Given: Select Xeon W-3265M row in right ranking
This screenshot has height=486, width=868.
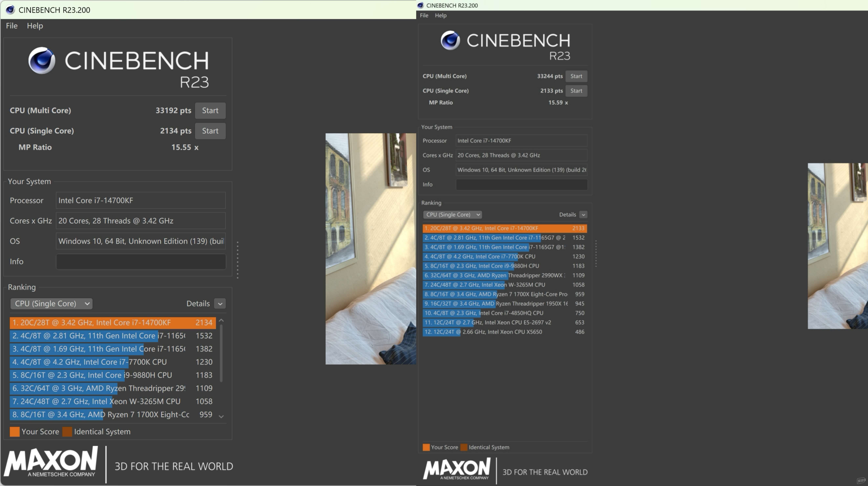Looking at the screenshot, I should coord(505,285).
